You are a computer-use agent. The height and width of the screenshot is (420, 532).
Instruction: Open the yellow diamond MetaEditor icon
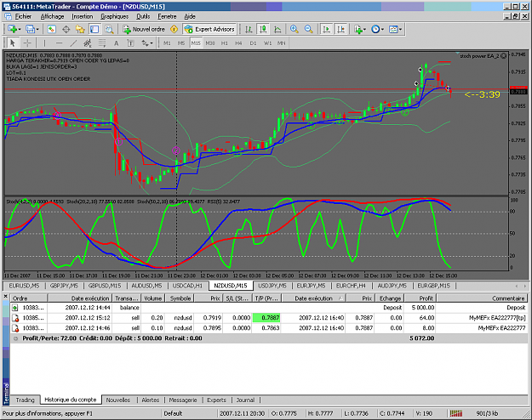coord(174,30)
